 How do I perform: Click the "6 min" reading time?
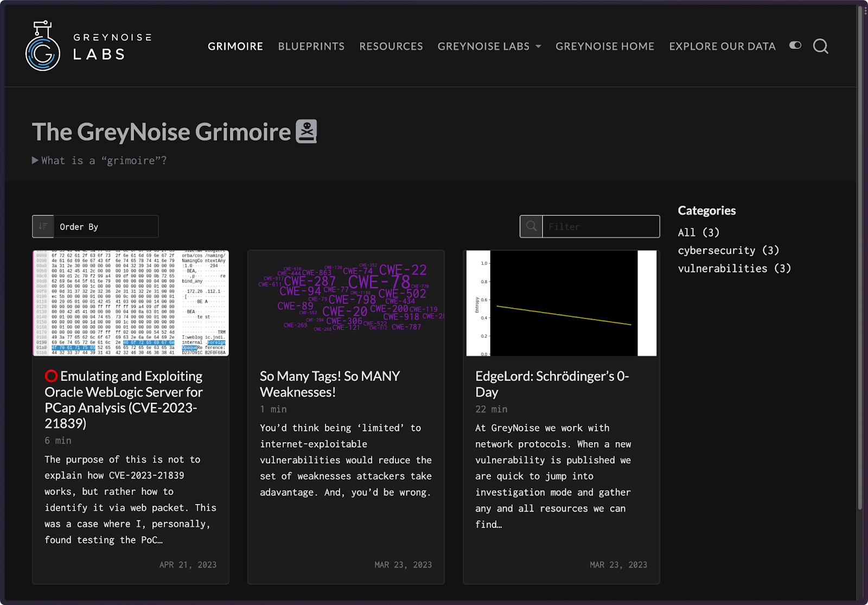pyautogui.click(x=58, y=441)
